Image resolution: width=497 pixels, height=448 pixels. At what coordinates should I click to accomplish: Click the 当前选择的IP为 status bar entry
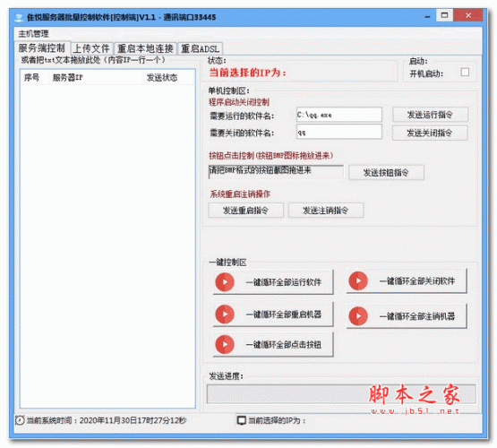tap(277, 420)
